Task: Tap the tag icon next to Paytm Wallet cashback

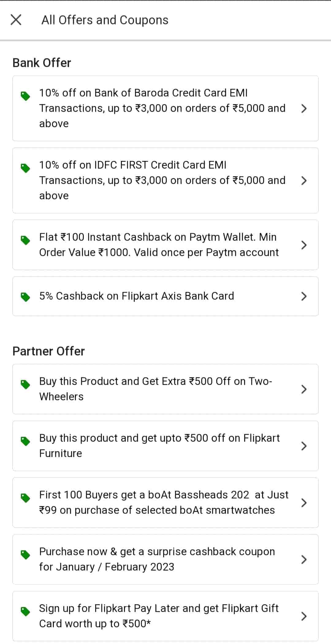Action: (25, 240)
